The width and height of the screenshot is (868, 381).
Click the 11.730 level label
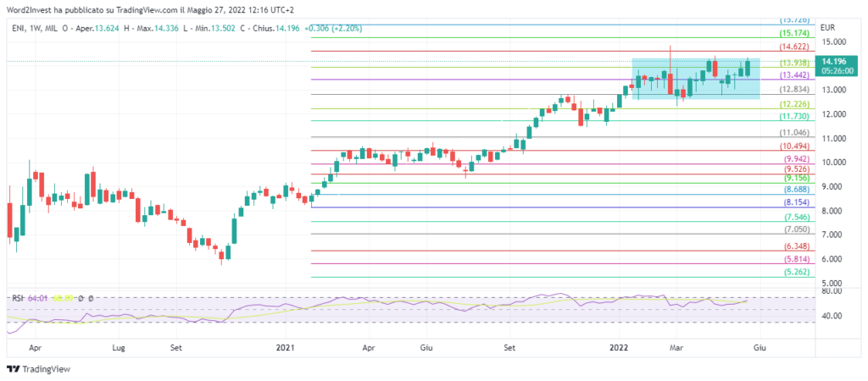tap(794, 116)
